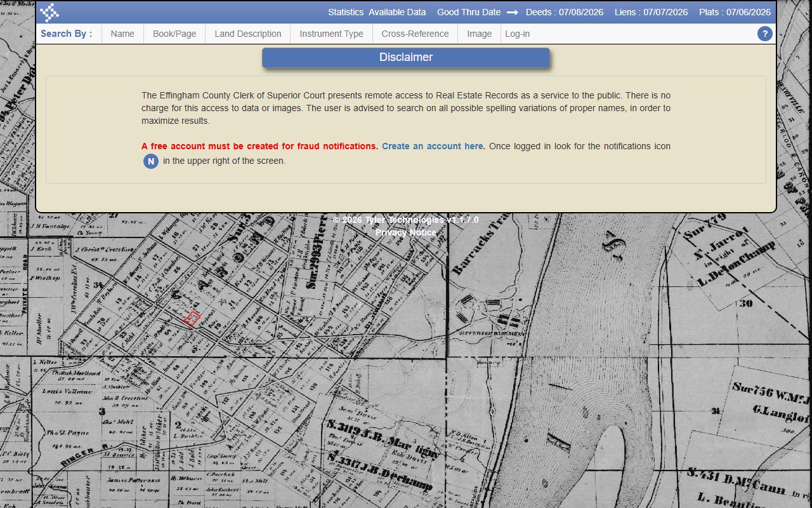Open the Statistics page
Image resolution: width=812 pixels, height=508 pixels.
pyautogui.click(x=346, y=12)
